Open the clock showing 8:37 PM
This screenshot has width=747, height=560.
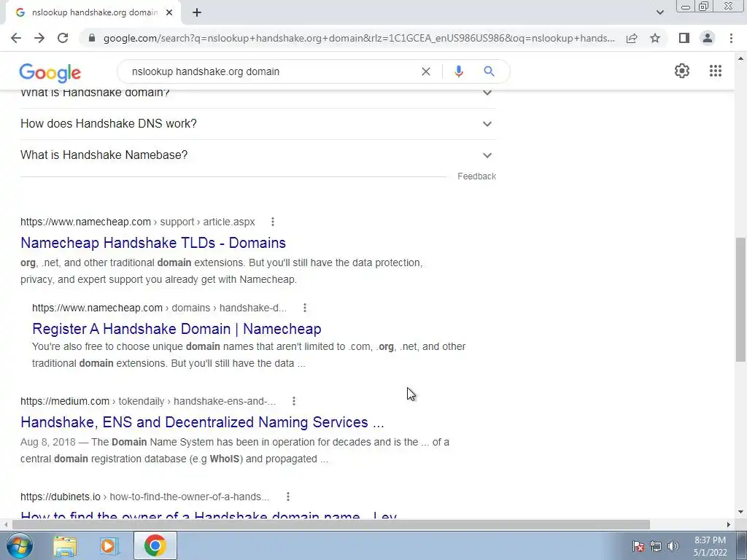(x=710, y=546)
